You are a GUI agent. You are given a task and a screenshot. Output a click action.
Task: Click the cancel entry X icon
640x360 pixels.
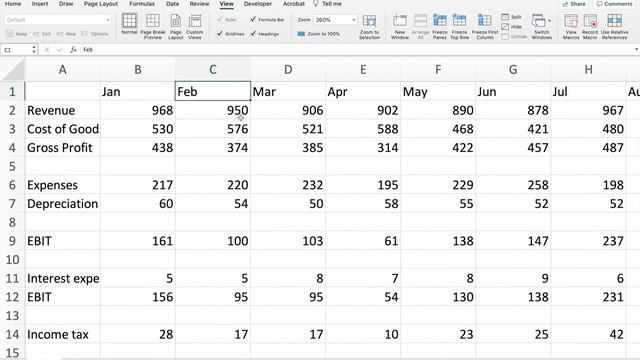47,49
